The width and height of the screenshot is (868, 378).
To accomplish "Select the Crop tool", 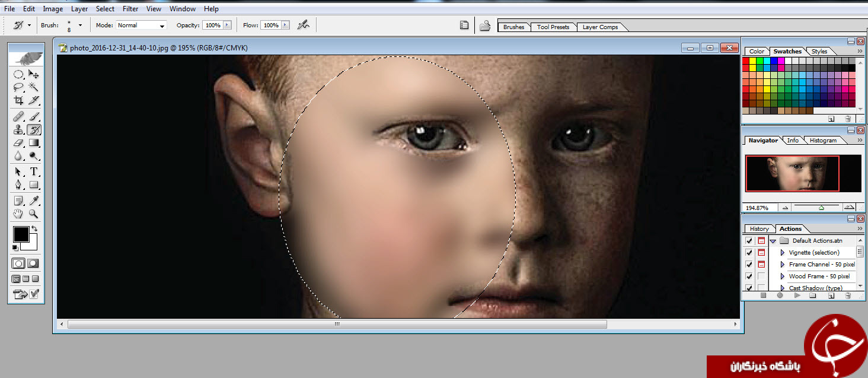I will (x=19, y=100).
